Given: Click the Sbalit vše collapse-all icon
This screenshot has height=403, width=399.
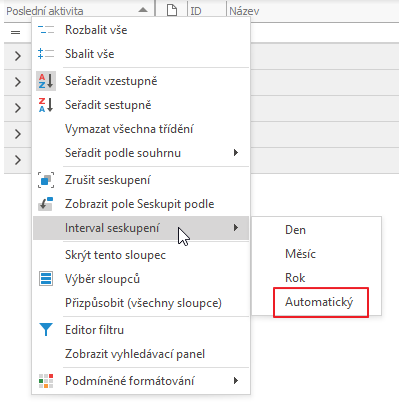Looking at the screenshot, I should (x=46, y=54).
